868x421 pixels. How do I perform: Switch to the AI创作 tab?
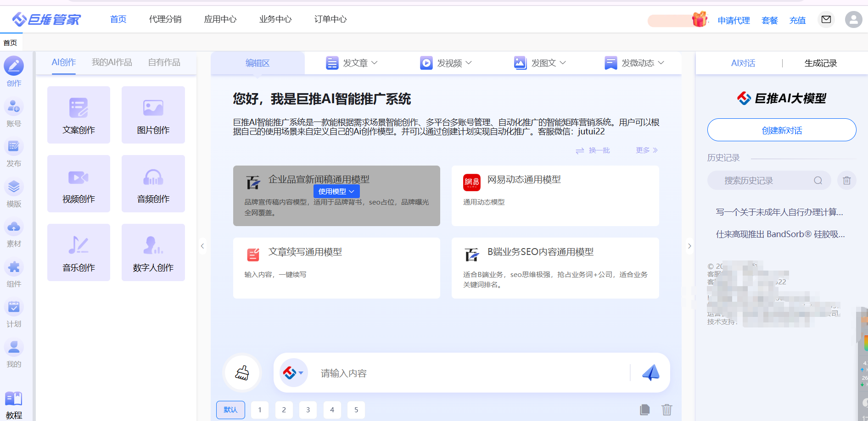pos(64,62)
